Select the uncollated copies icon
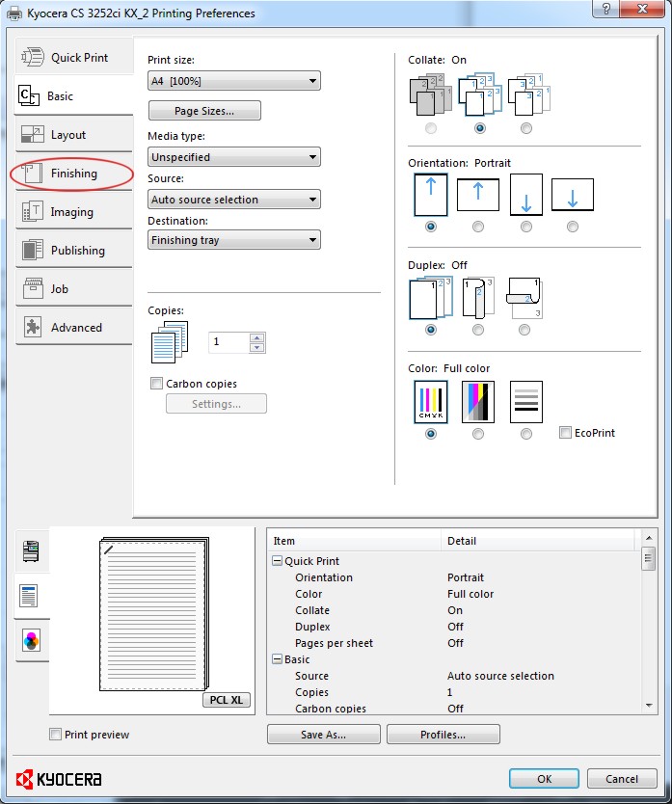Viewport: 672px width, 804px height. (431, 95)
